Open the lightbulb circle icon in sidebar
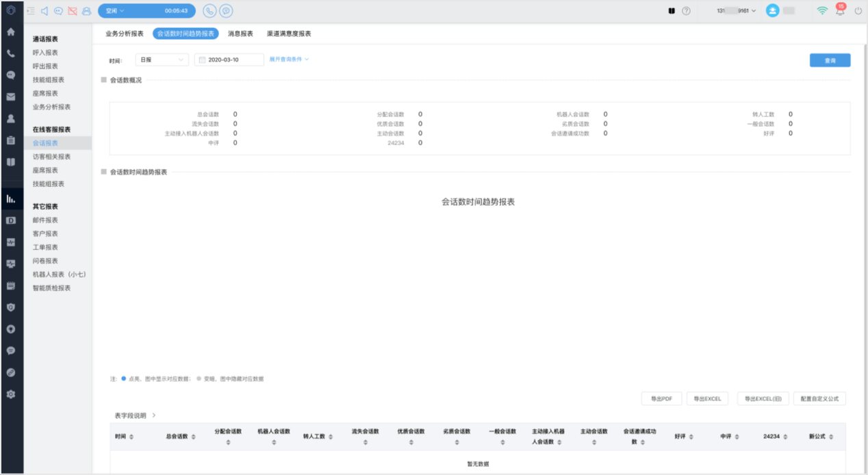Screen dimensions: 868x475 (10, 329)
